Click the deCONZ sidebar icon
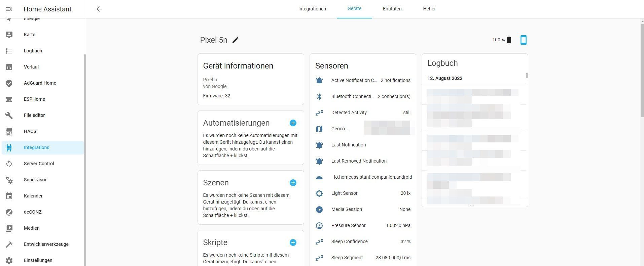This screenshot has height=266, width=644. click(9, 212)
